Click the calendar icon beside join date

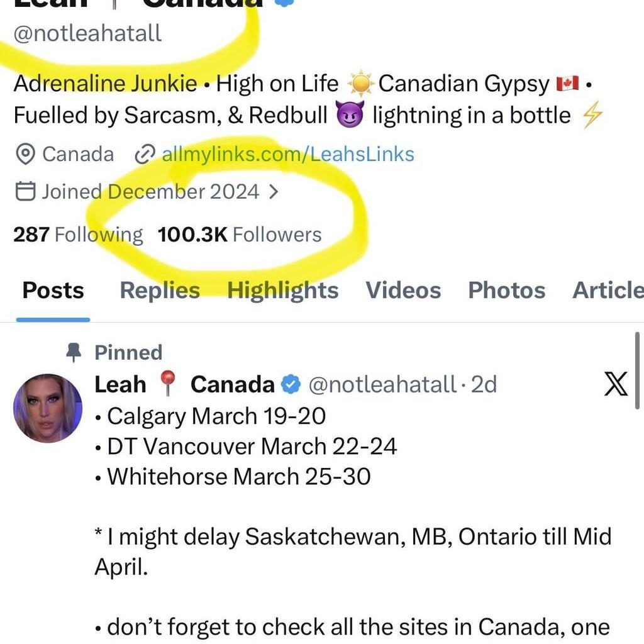tap(25, 191)
